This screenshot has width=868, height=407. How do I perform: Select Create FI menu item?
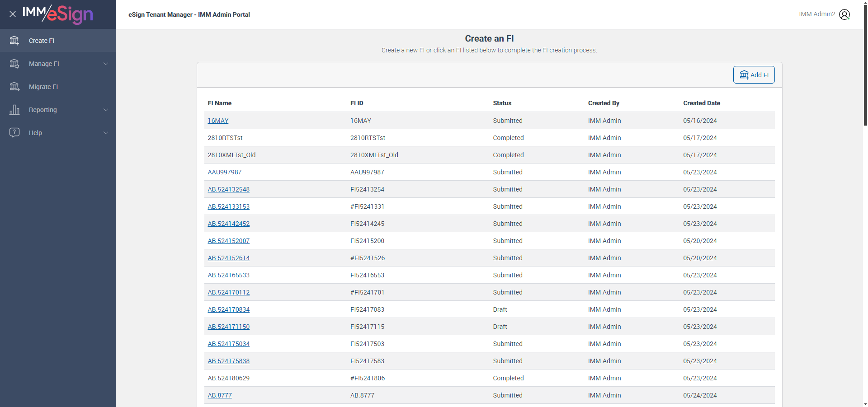42,41
